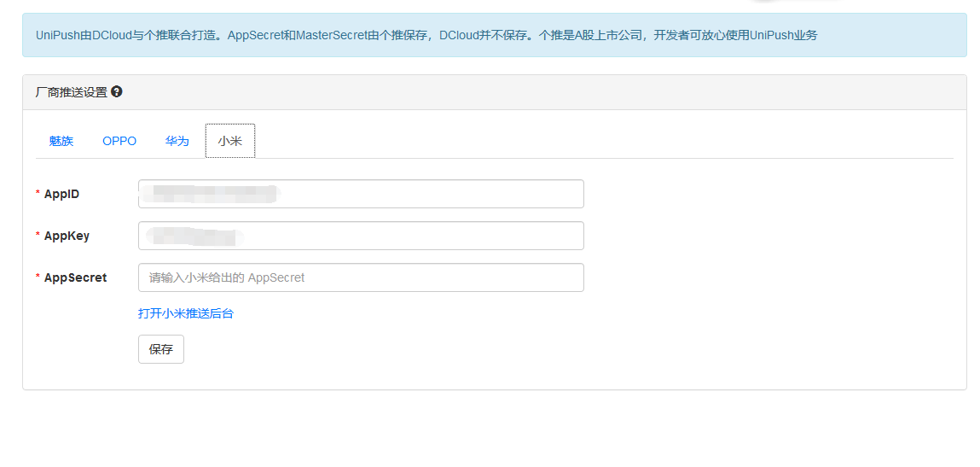980x467 pixels.
Task: Open the OPPO vendor tab
Action: tap(119, 141)
